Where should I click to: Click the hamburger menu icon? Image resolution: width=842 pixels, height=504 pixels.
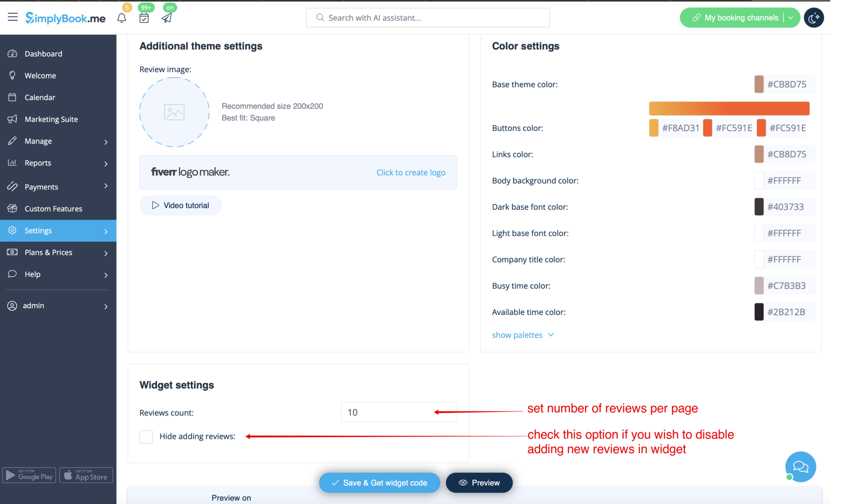[13, 17]
